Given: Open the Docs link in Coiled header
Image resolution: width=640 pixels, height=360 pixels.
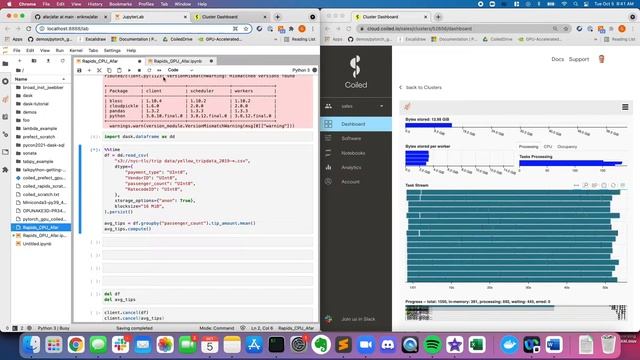Looking at the screenshot, I should pos(558,59).
